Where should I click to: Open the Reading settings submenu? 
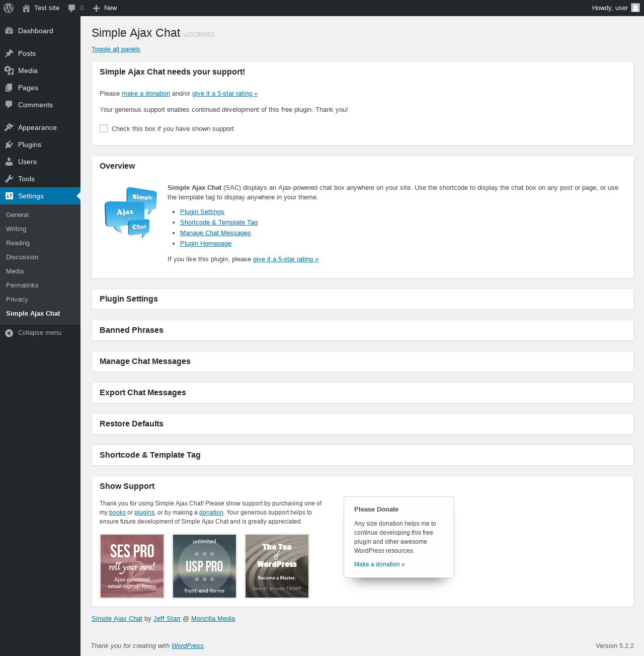[18, 243]
